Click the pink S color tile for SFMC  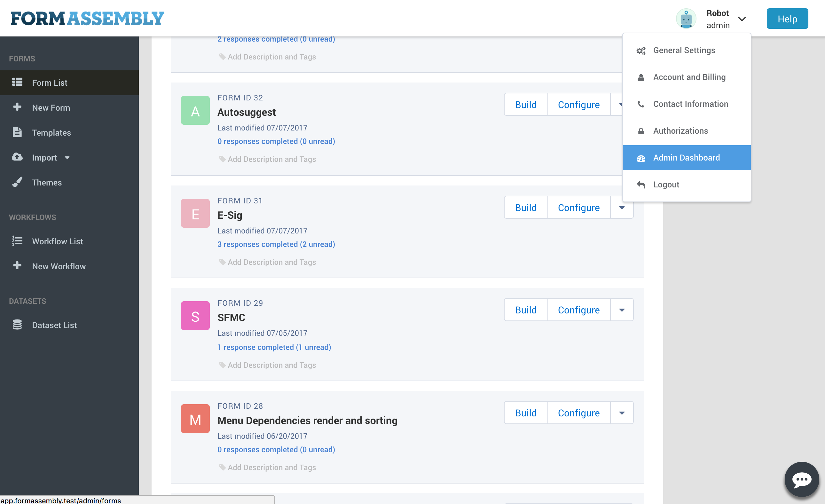click(x=195, y=316)
